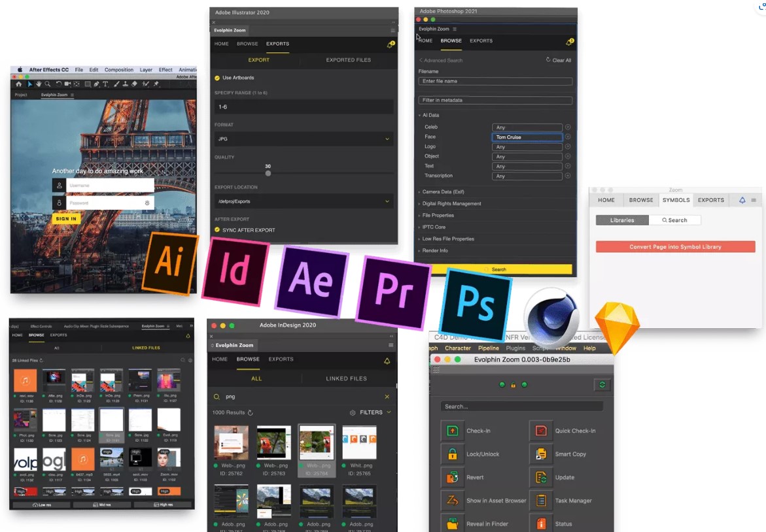Toggle the Sync After Export checkbox
Screen dimensions: 766x532
click(217, 229)
